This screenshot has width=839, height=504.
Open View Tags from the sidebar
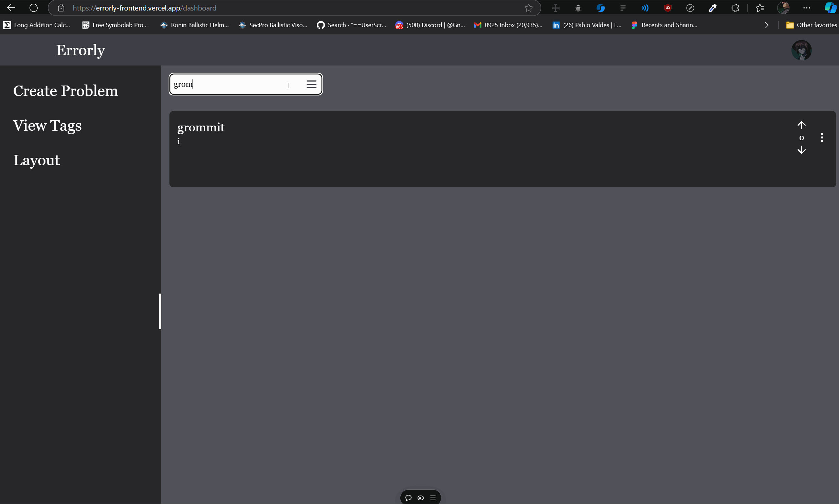click(x=47, y=125)
